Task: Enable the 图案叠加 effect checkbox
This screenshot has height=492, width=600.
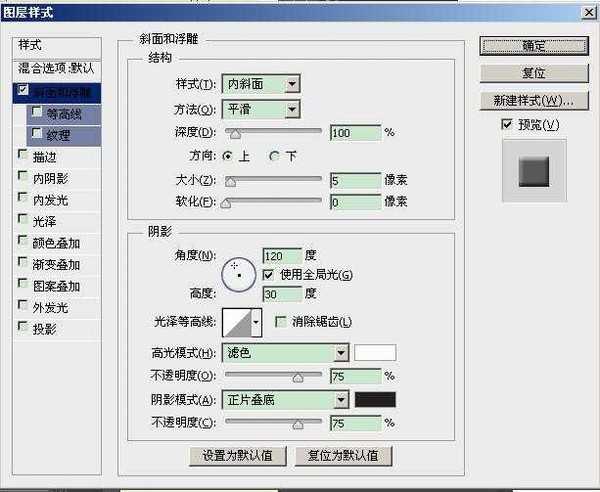Action: (23, 283)
